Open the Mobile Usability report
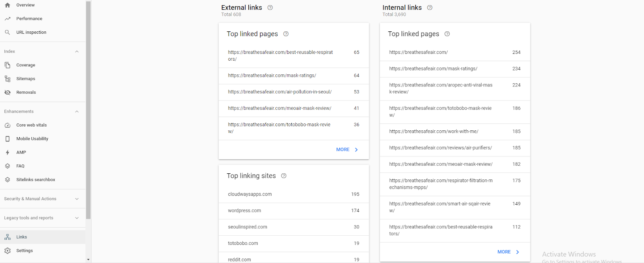Screen dimensions: 644x263 (x=32, y=139)
